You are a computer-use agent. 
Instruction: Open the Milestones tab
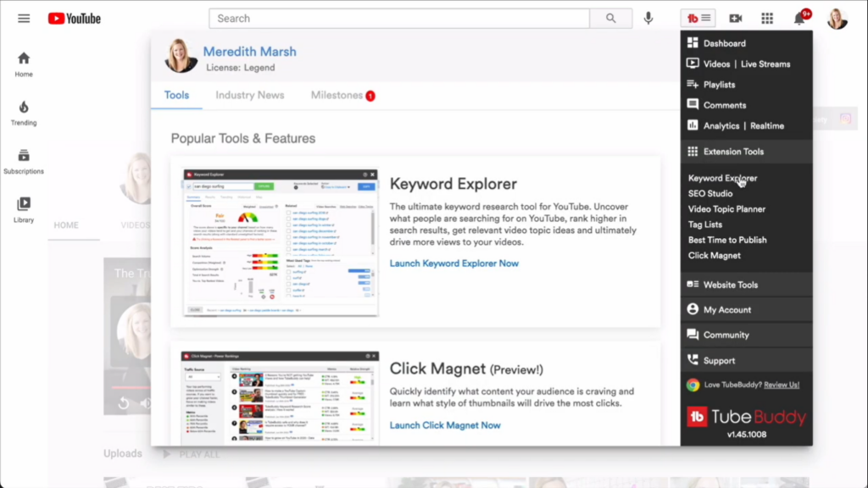(x=342, y=95)
